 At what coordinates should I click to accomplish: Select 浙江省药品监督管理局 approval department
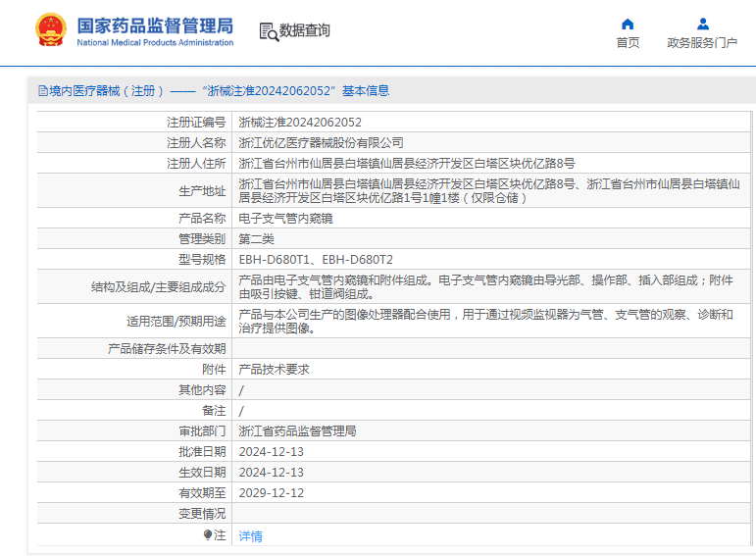point(297,431)
